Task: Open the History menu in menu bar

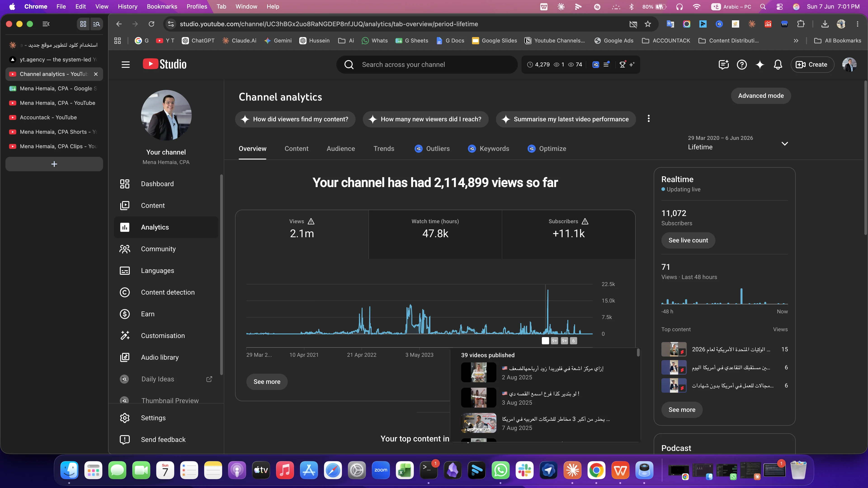Action: [127, 6]
